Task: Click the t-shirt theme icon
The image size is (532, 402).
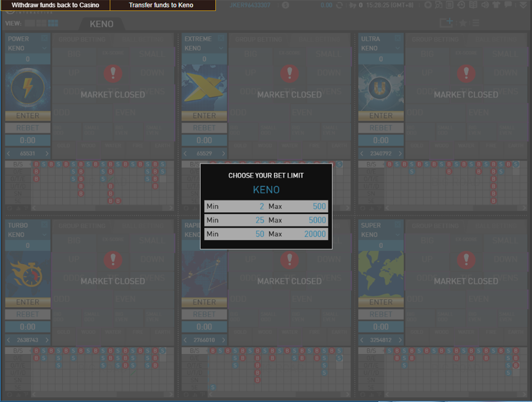Action: (x=496, y=5)
